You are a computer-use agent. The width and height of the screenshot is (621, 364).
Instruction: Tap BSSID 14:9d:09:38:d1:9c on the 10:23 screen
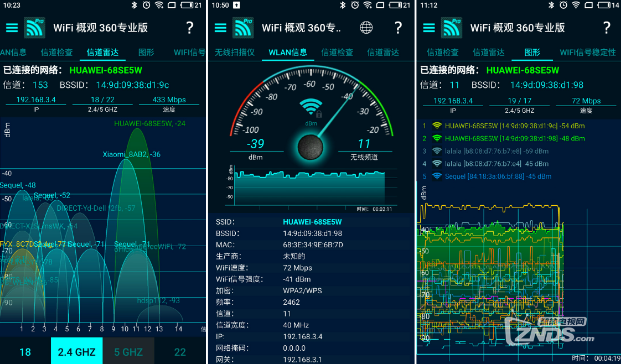tap(133, 85)
